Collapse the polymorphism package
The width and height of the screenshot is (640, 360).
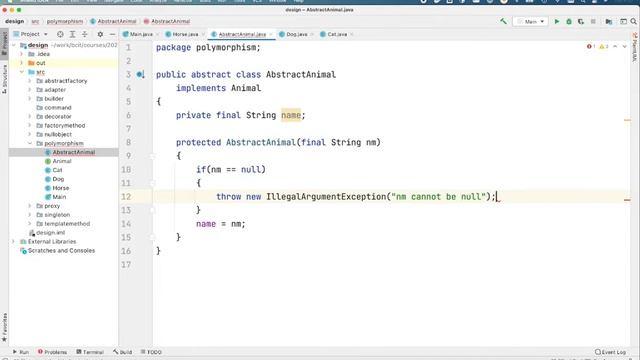pyautogui.click(x=30, y=143)
